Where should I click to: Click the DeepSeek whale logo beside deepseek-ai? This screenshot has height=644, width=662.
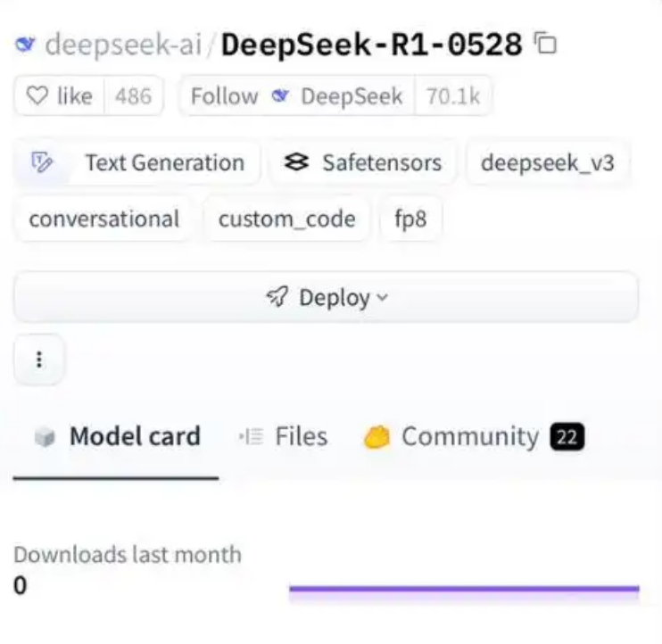(25, 45)
